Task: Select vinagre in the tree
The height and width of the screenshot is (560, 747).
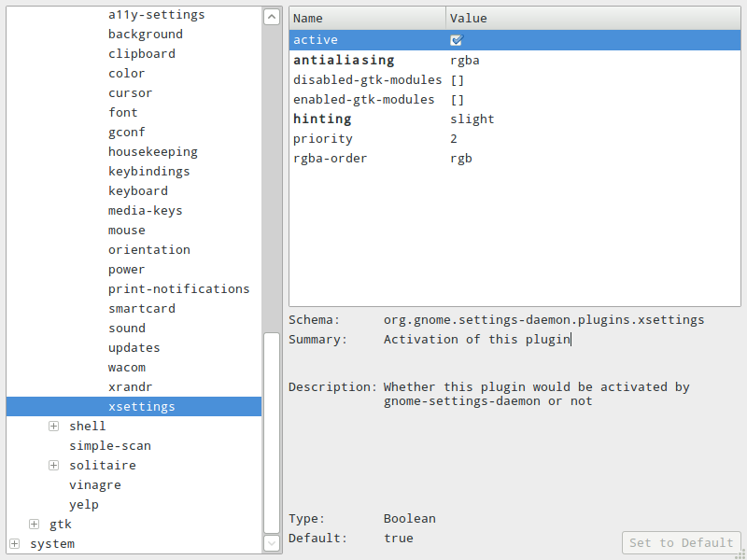Action: (95, 485)
